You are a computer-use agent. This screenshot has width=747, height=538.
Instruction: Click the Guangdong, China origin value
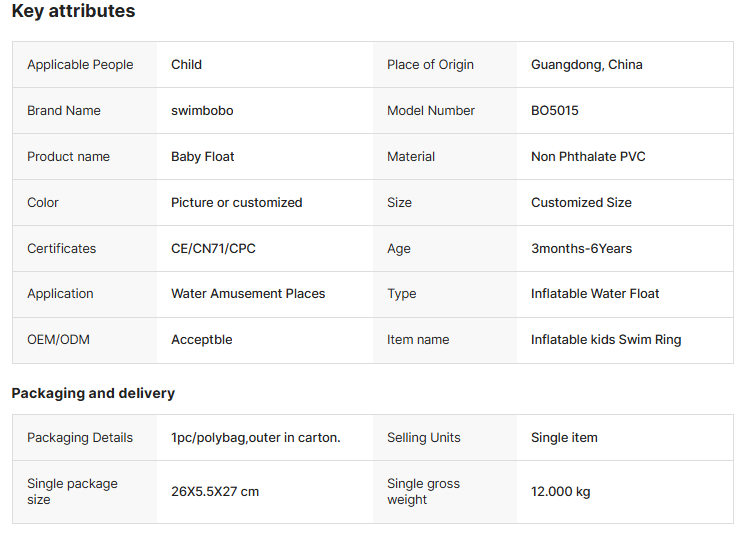[x=586, y=65]
